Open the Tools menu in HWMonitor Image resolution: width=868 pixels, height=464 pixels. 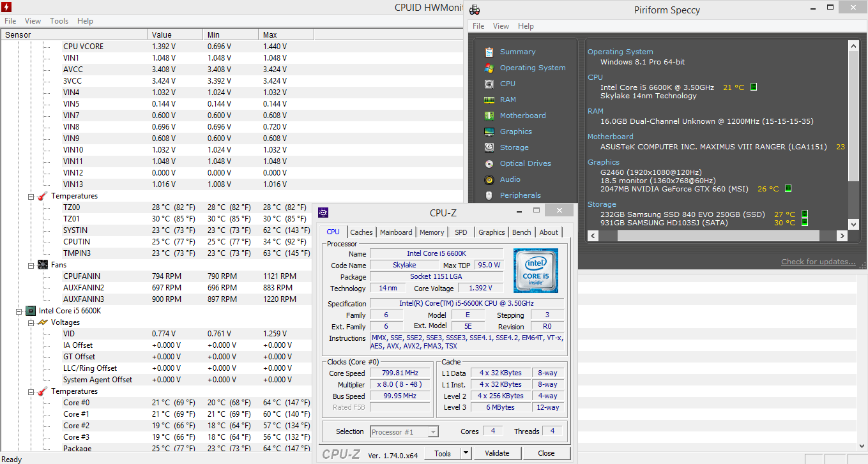click(x=59, y=21)
